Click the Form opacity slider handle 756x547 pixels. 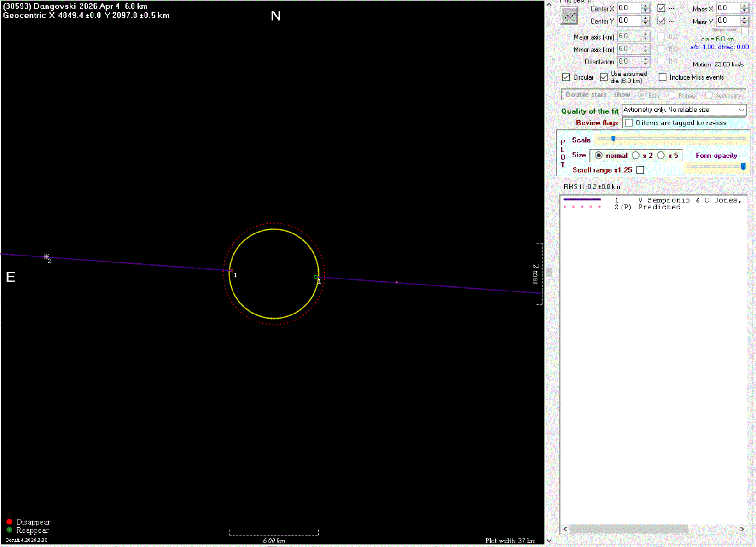pos(743,167)
